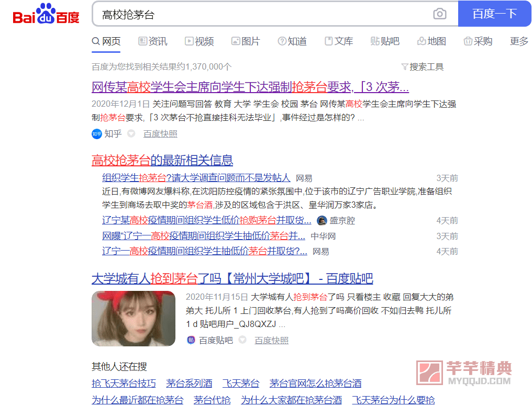Click the 知乎 source icon
This screenshot has width=532, height=406.
pyautogui.click(x=97, y=134)
